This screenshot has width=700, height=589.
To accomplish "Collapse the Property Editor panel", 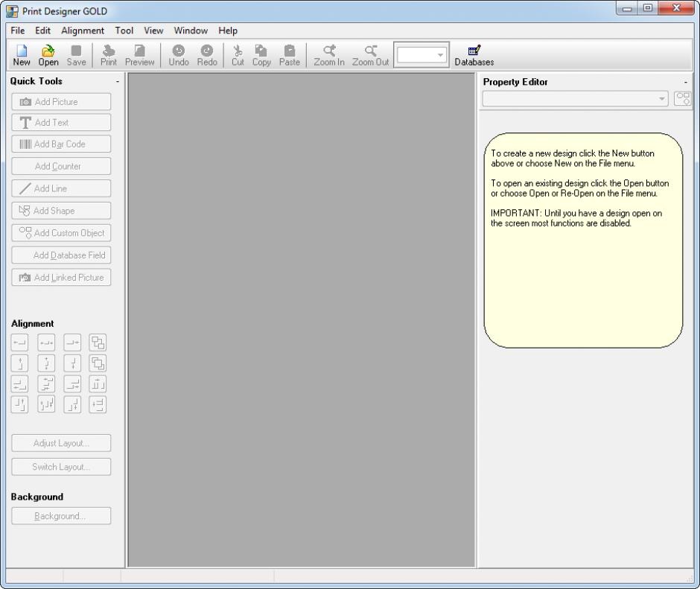I will (685, 82).
